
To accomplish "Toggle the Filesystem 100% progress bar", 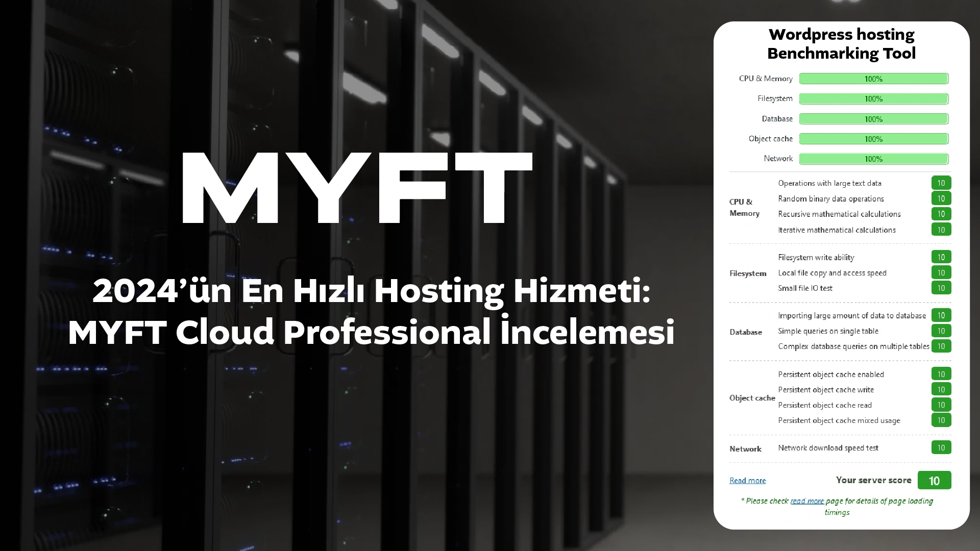I will pyautogui.click(x=873, y=99).
